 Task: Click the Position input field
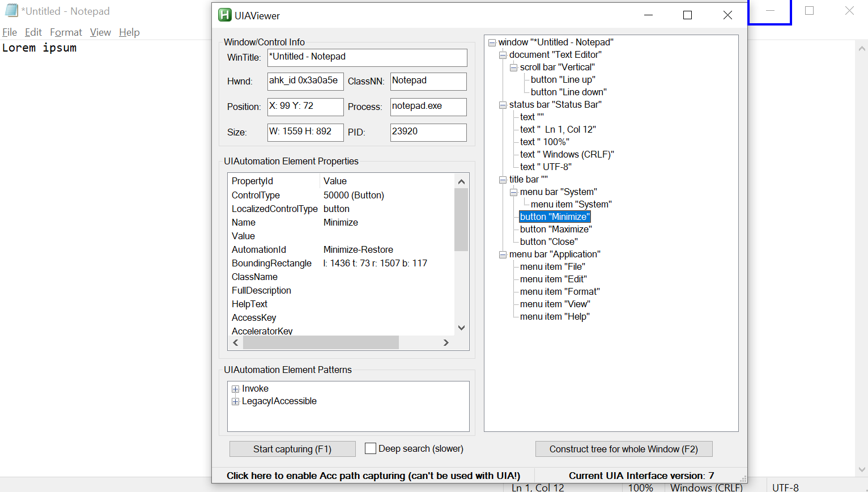point(305,107)
